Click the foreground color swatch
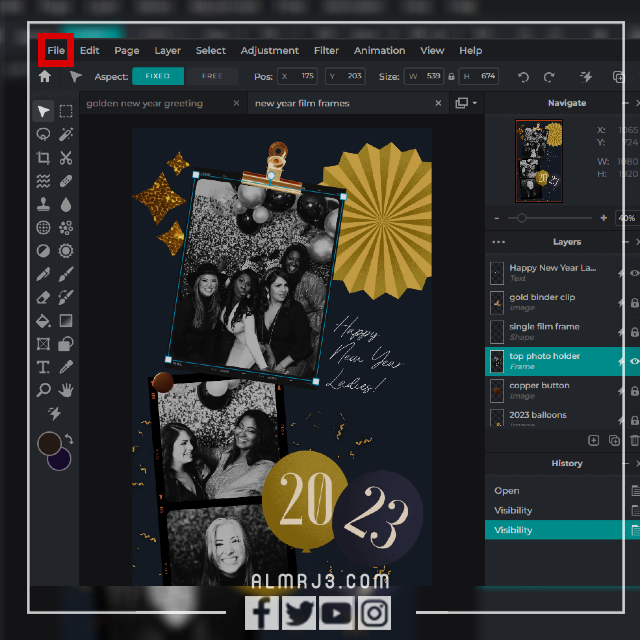Image resolution: width=640 pixels, height=640 pixels. point(49,443)
